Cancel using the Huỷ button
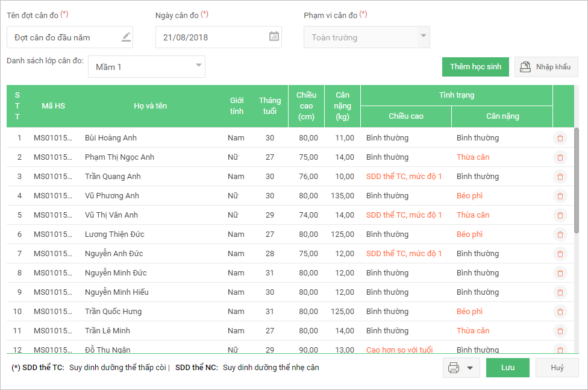 [x=557, y=368]
